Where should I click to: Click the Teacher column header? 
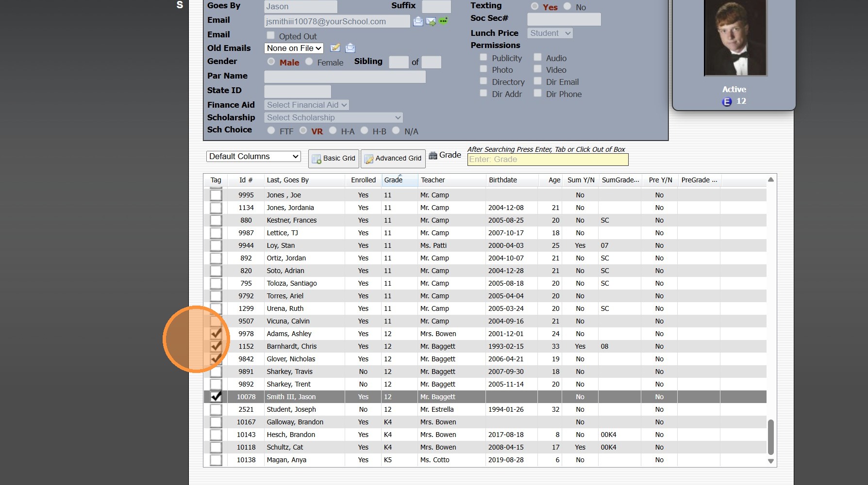(433, 180)
